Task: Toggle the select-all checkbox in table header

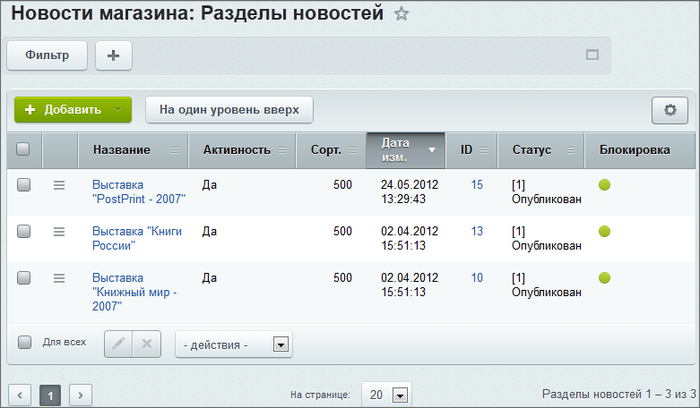Action: pos(23,149)
